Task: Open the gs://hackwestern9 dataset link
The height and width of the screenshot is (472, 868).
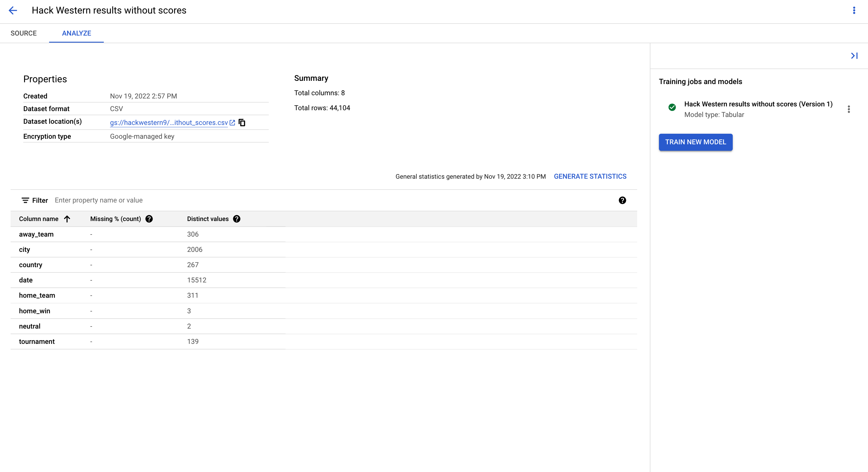Action: pos(169,123)
